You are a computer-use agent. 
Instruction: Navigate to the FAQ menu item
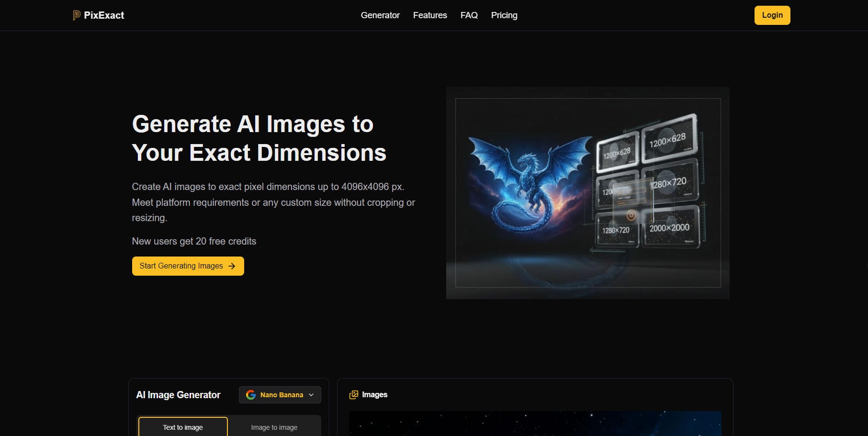[x=468, y=15]
